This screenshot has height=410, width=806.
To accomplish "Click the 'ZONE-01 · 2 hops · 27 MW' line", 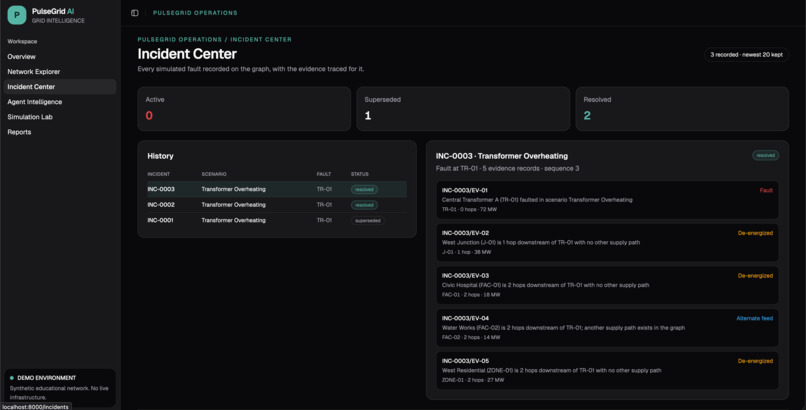I will pos(473,380).
